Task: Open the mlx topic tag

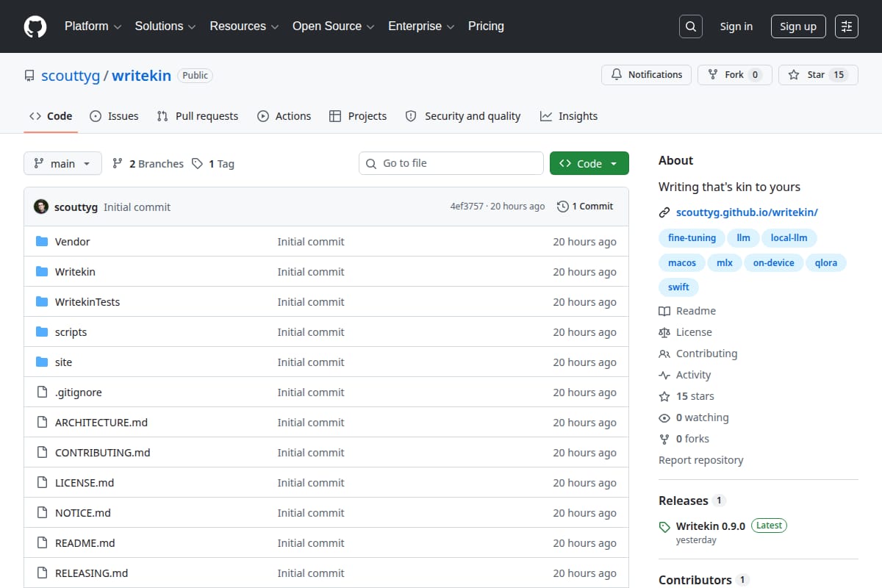Action: point(725,263)
